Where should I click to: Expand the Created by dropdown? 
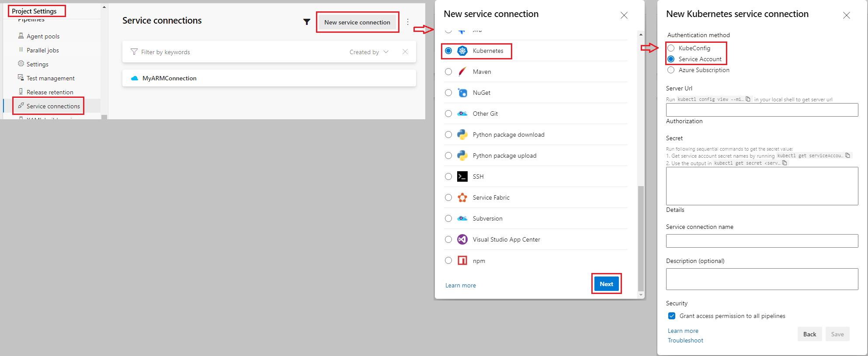(369, 52)
